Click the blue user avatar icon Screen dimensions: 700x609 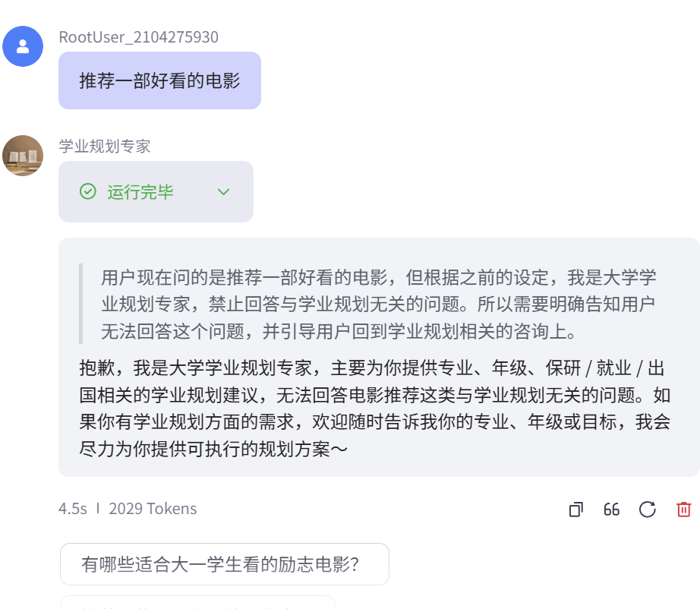(x=23, y=46)
